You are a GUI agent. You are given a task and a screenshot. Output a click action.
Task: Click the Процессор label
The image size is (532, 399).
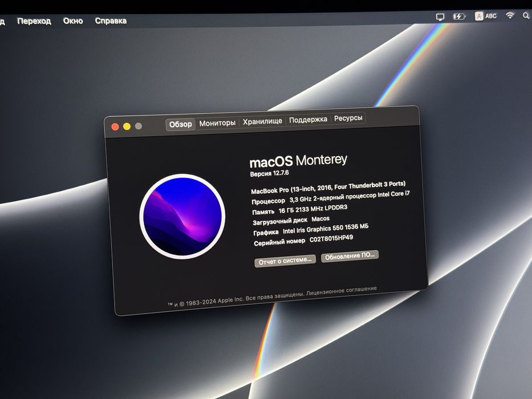[x=269, y=201]
